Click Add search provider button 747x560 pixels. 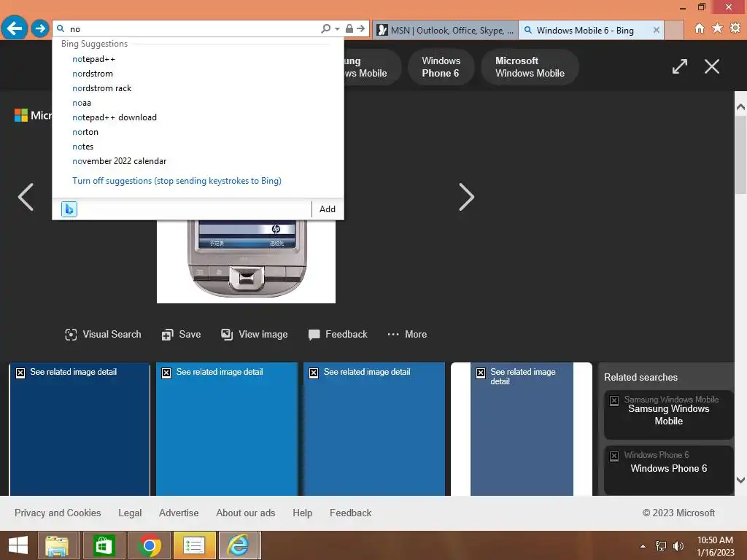coord(328,209)
